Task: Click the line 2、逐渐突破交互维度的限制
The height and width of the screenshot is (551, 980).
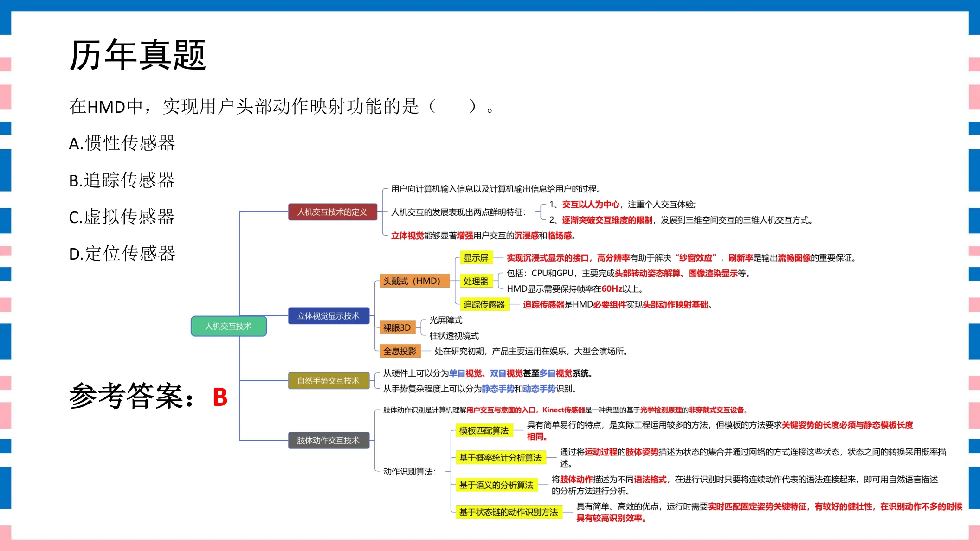Action: tap(681, 220)
